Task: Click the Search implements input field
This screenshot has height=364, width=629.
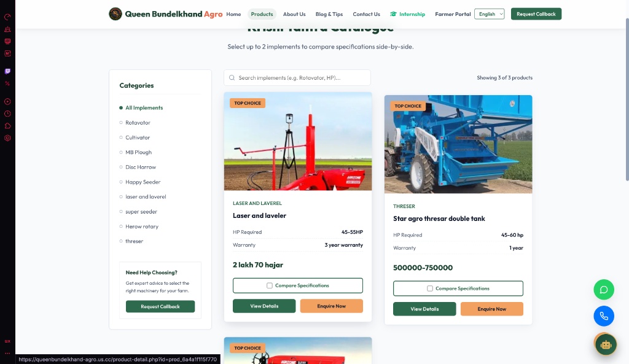Action: pyautogui.click(x=297, y=78)
